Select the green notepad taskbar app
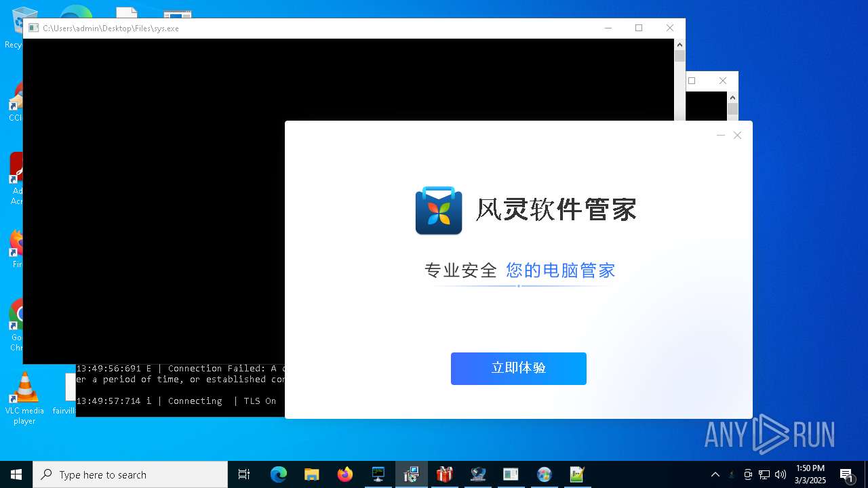This screenshot has width=868, height=488. point(578,474)
